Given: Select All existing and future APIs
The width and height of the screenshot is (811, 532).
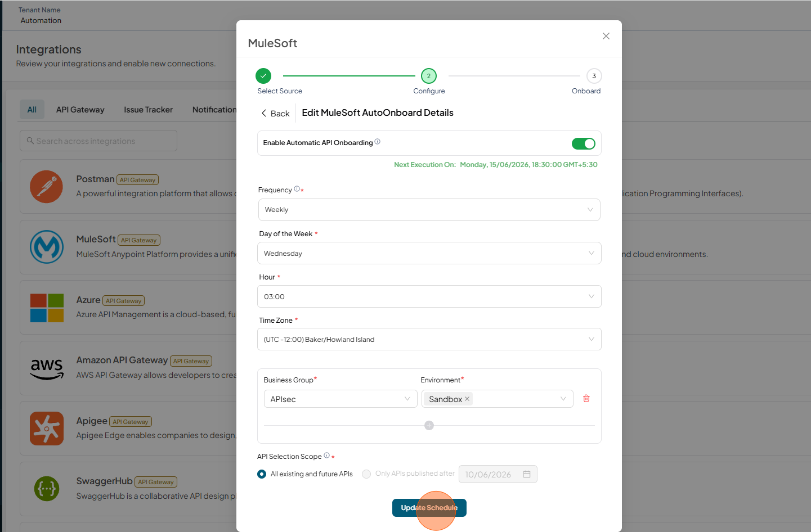Looking at the screenshot, I should click(261, 474).
